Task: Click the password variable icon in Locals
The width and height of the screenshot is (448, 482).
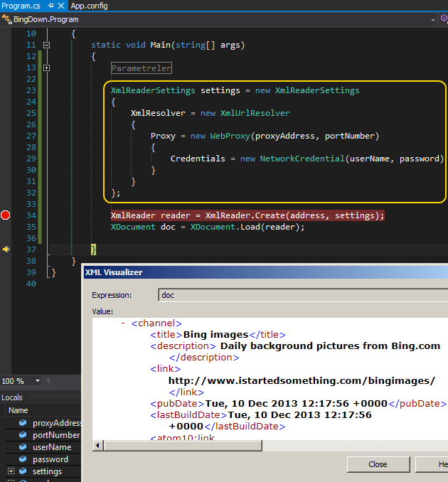Action: click(23, 459)
